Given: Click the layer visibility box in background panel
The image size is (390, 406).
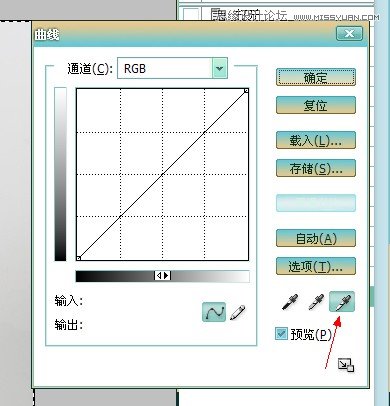Looking at the screenshot, I should [x=192, y=14].
